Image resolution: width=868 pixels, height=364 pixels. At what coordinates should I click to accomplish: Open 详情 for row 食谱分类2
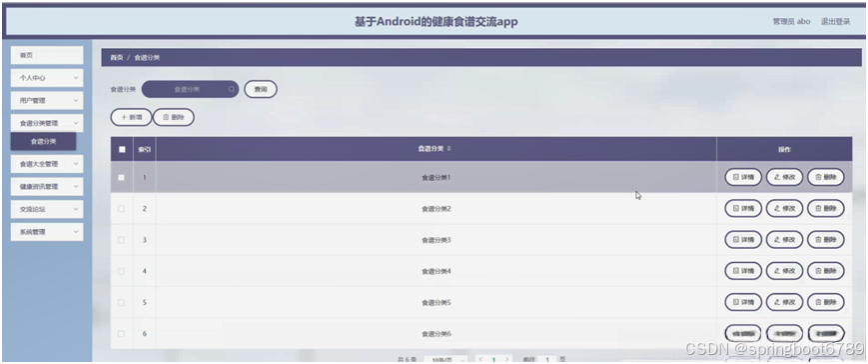(743, 209)
